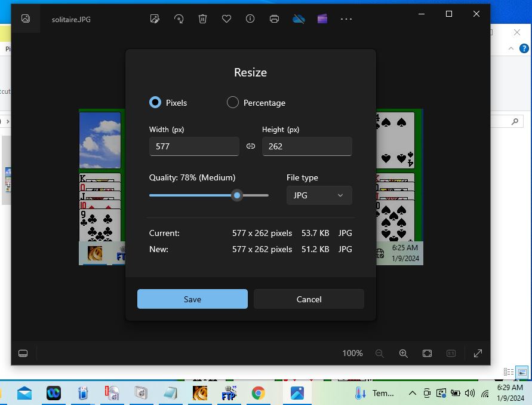
Task: Click the zoom out magnifier icon
Action: pyautogui.click(x=380, y=354)
